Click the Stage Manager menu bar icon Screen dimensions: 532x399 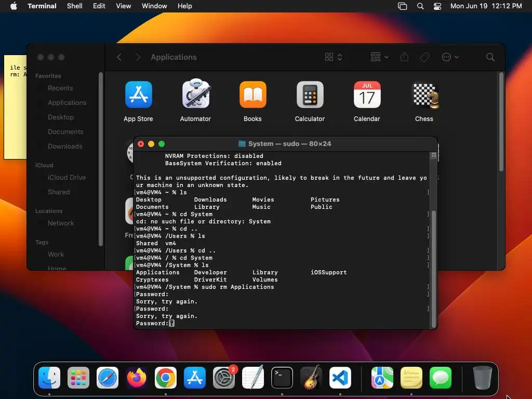click(x=403, y=6)
